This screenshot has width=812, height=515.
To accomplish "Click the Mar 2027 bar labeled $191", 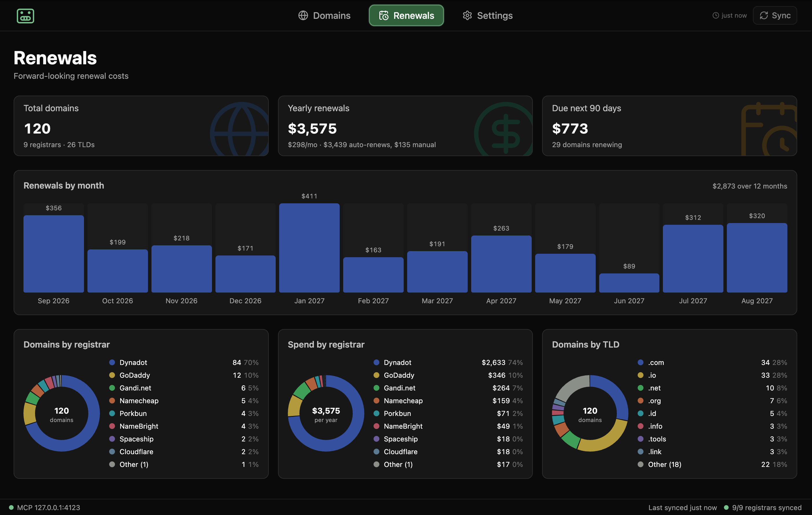I will click(437, 272).
